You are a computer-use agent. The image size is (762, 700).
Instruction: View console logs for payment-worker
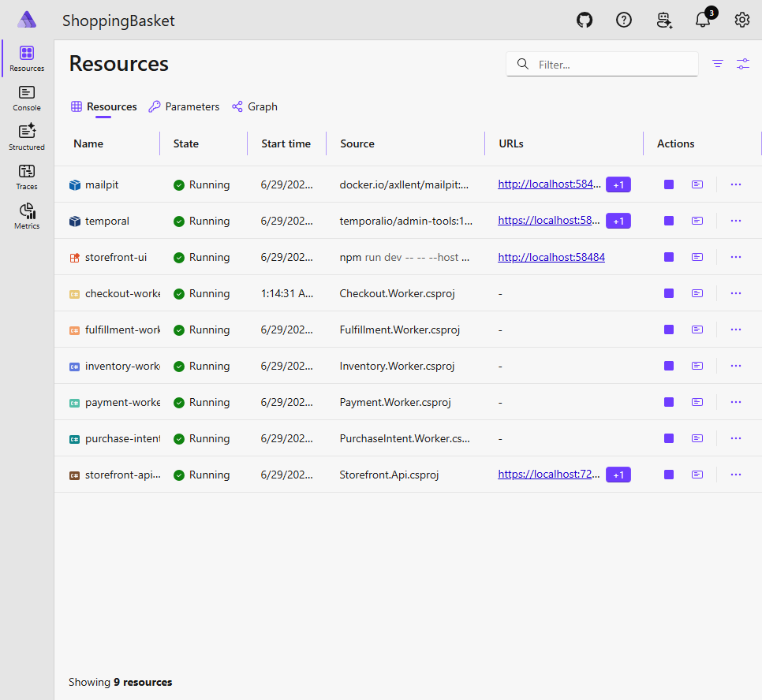697,402
